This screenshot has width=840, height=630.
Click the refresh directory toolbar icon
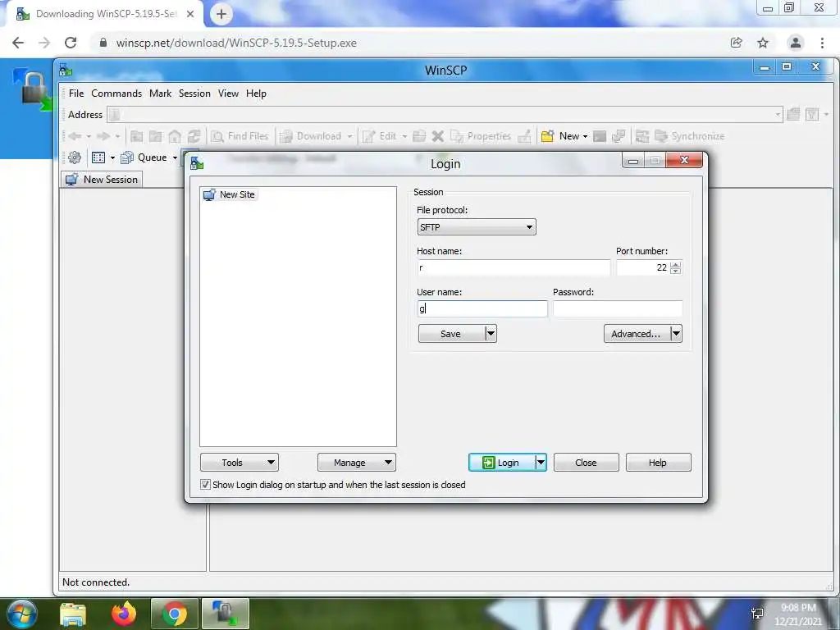[x=194, y=136]
